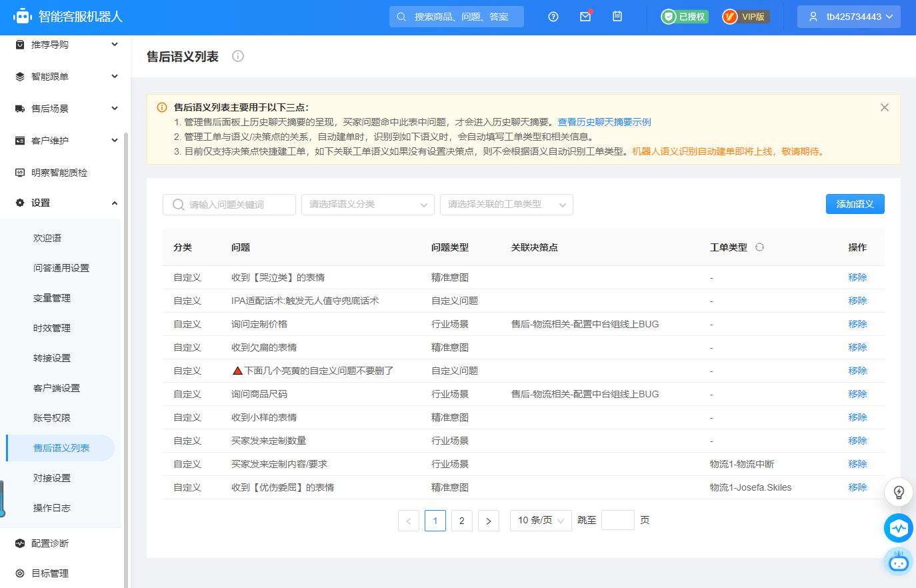Click 移除 for 买家发来定制数量 row
The height and width of the screenshot is (588, 916).
(x=858, y=441)
